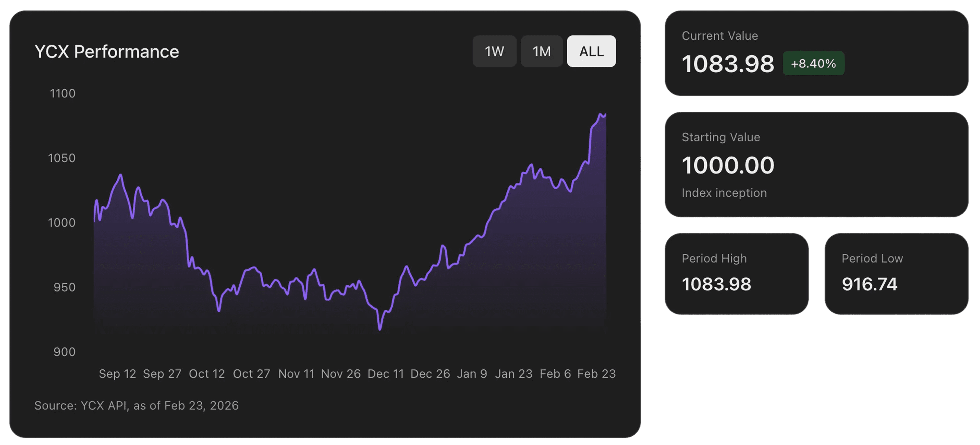The width and height of the screenshot is (980, 445).
Task: Click the YCX Performance chart title
Action: [106, 51]
